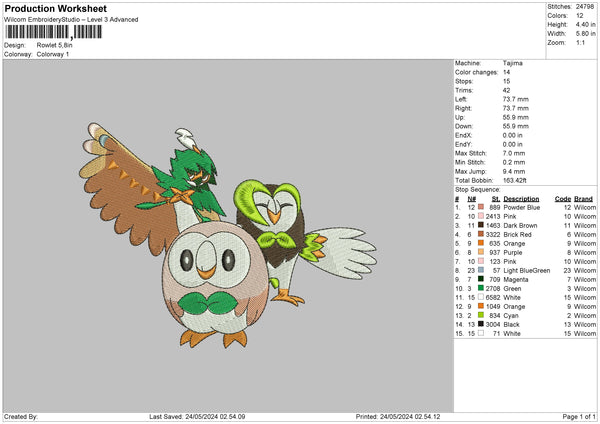Click the 'Cyan' description text
This screenshot has width=600, height=424.
(x=511, y=316)
